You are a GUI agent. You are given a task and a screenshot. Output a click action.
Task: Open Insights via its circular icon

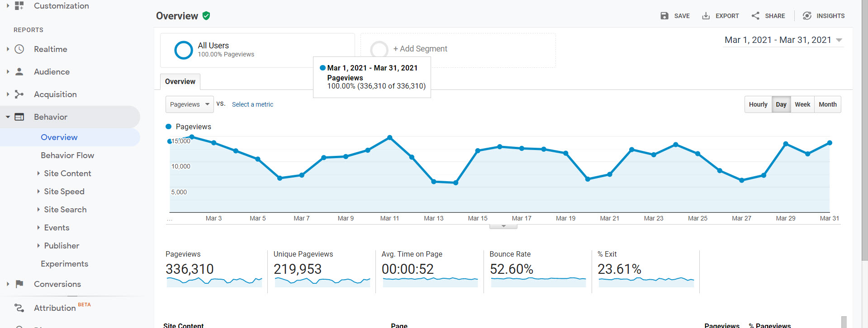807,16
